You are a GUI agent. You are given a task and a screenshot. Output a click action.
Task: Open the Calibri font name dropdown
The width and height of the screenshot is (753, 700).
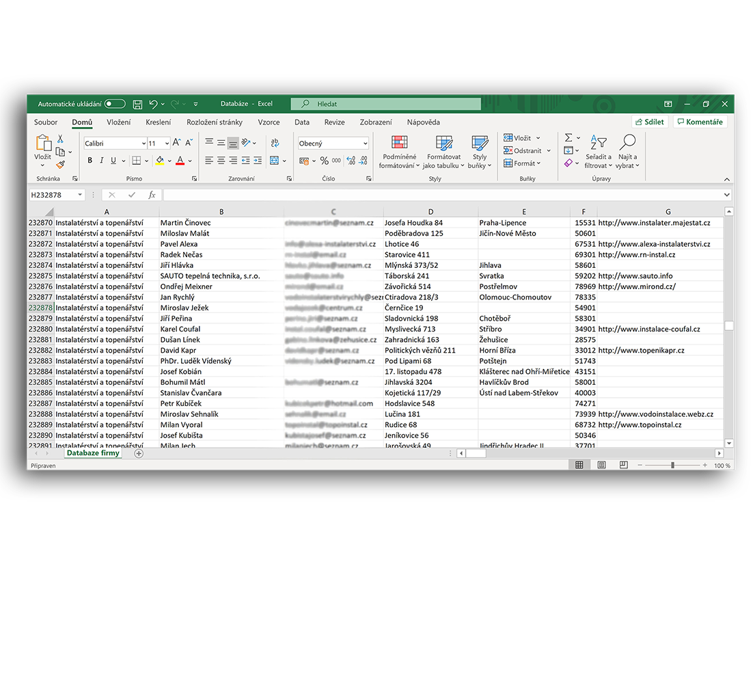click(143, 144)
